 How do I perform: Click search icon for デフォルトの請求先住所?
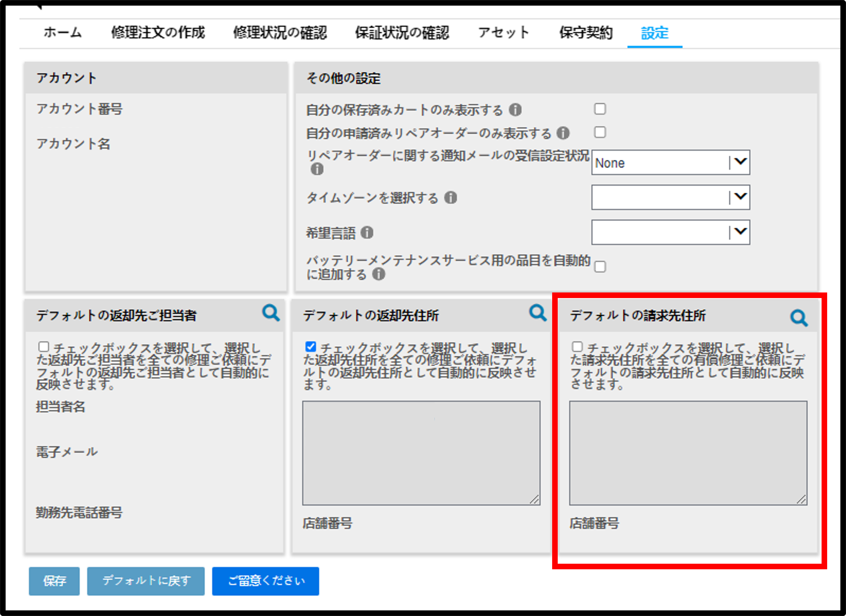799,318
